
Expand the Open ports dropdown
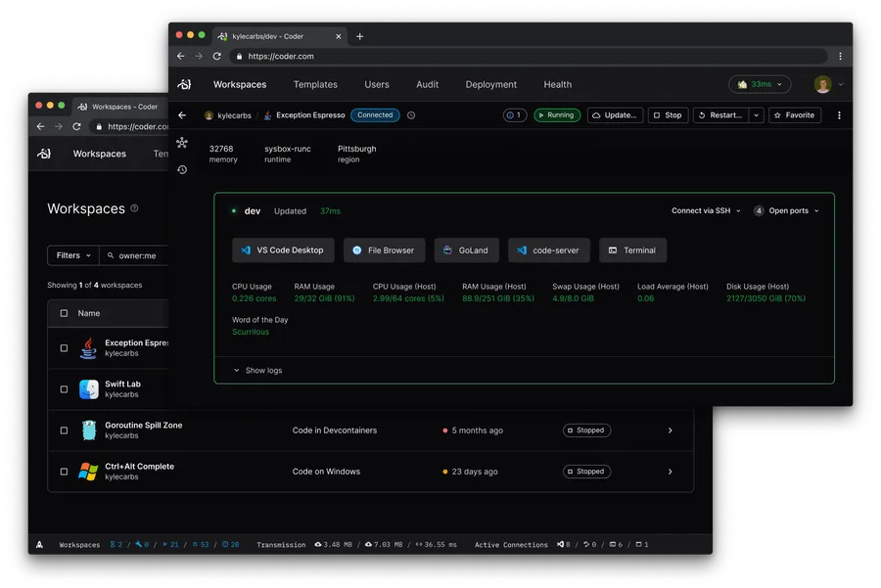tap(786, 210)
